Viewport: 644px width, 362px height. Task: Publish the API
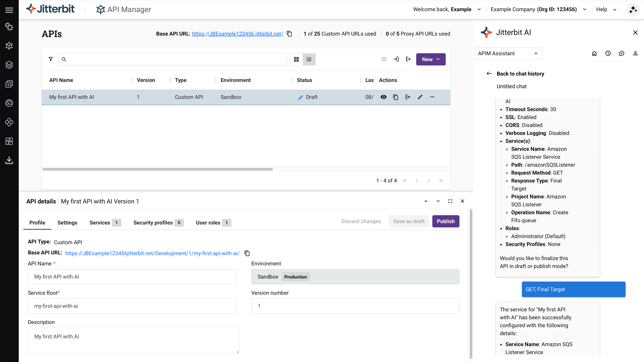pyautogui.click(x=446, y=221)
